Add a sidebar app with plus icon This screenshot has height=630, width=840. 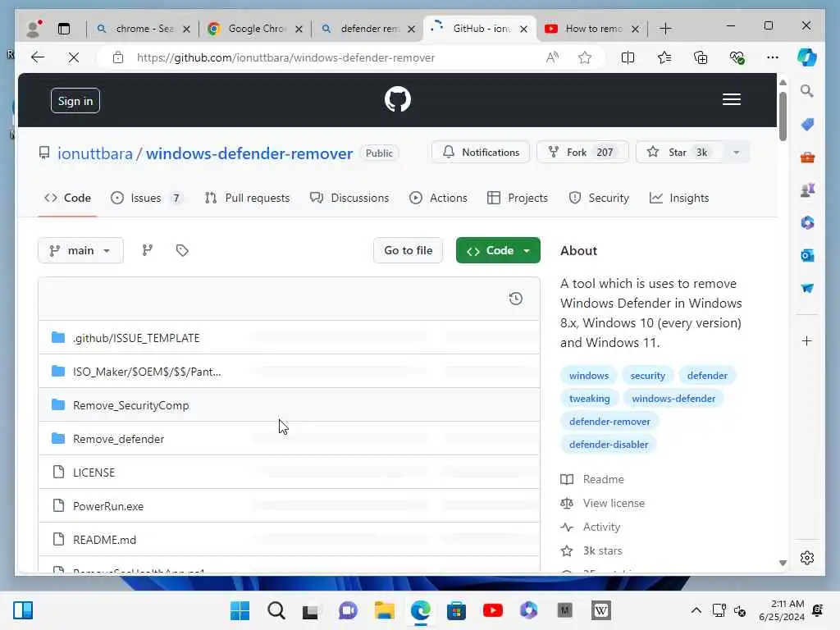pos(807,340)
